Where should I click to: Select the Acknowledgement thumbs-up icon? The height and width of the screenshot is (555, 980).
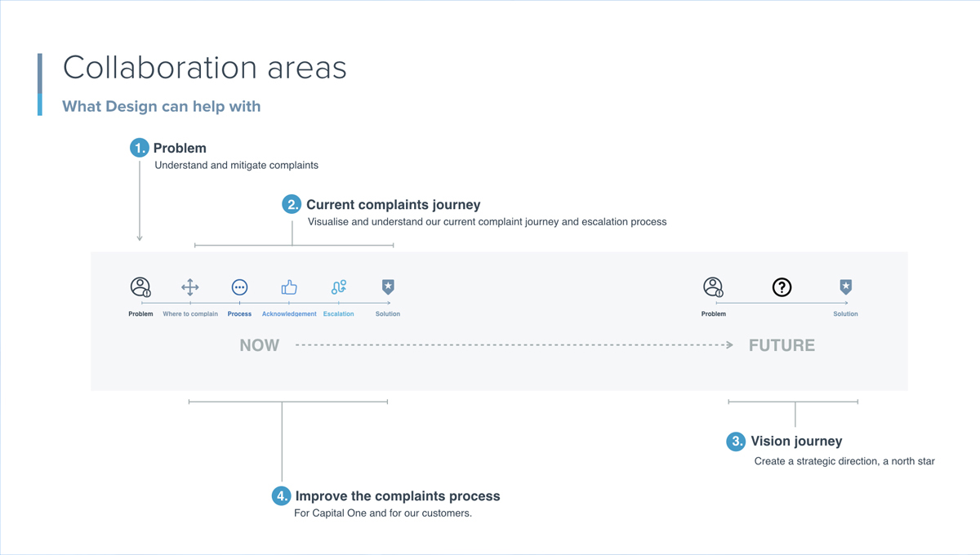tap(289, 287)
